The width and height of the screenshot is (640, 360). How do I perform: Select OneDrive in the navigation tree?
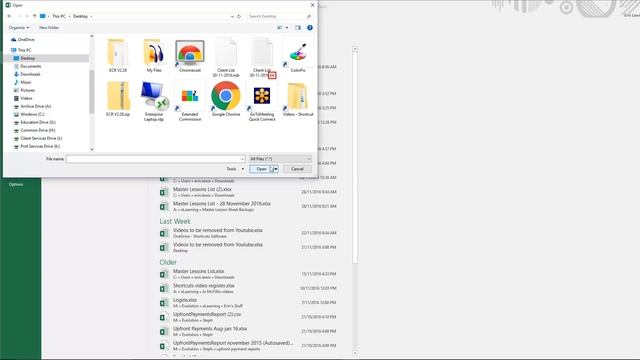[26, 40]
